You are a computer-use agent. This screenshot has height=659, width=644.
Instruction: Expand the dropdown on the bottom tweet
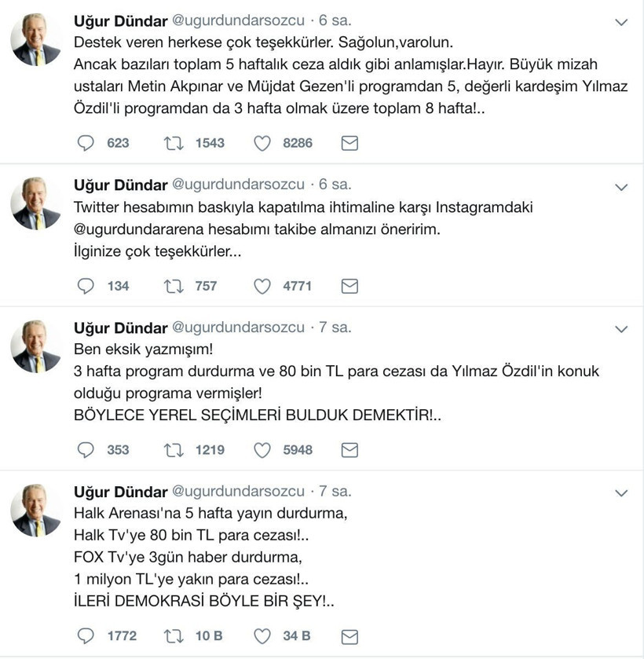tap(621, 493)
